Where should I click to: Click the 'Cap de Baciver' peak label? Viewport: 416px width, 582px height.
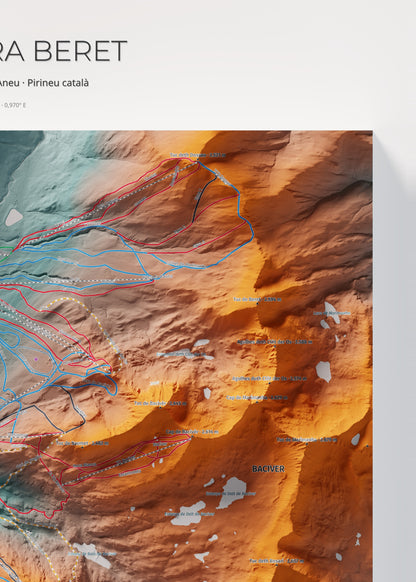point(192,432)
